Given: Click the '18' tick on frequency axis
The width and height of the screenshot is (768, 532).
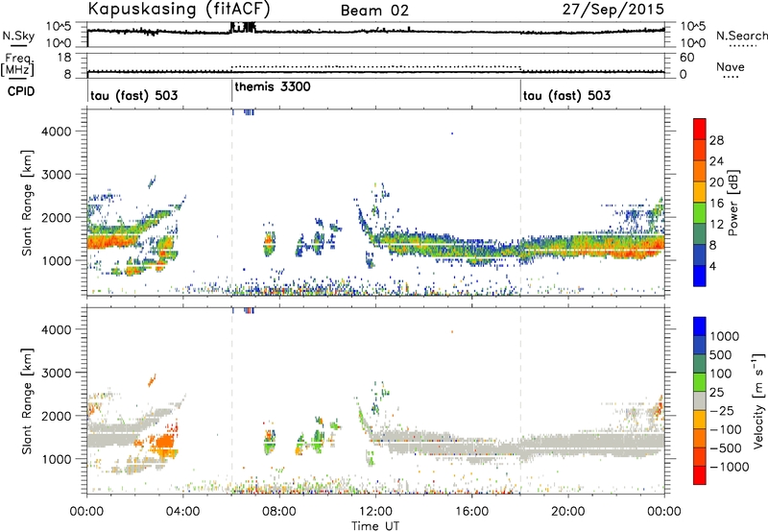Looking at the screenshot, I should pos(64,58).
